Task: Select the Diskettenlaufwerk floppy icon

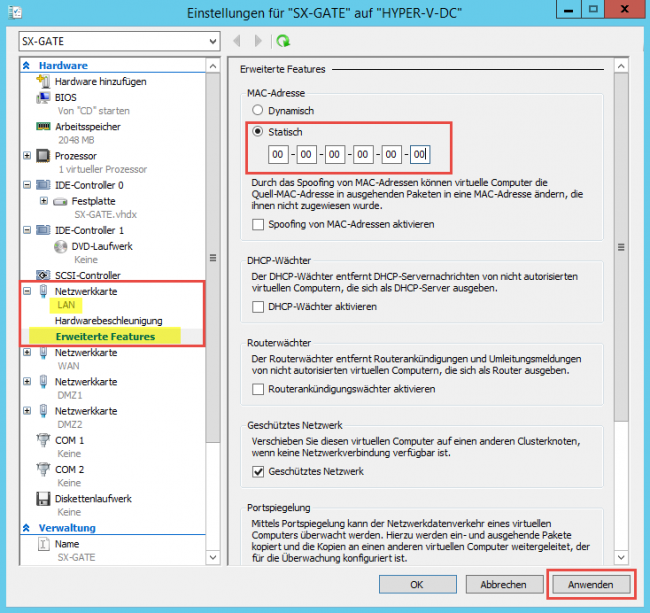Action: [x=43, y=498]
